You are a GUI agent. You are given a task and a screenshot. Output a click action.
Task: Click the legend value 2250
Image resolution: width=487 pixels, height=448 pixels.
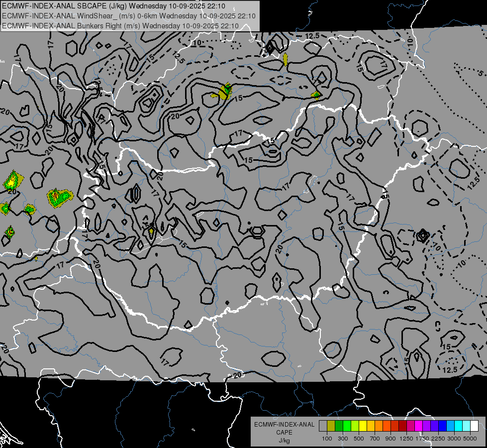438,439
